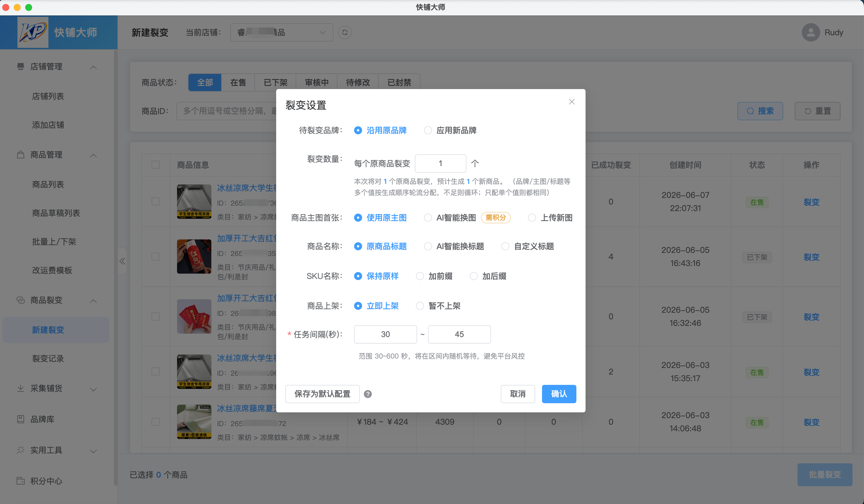Open 批量上/下架 menu item
Image resolution: width=864 pixels, height=504 pixels.
coord(54,242)
